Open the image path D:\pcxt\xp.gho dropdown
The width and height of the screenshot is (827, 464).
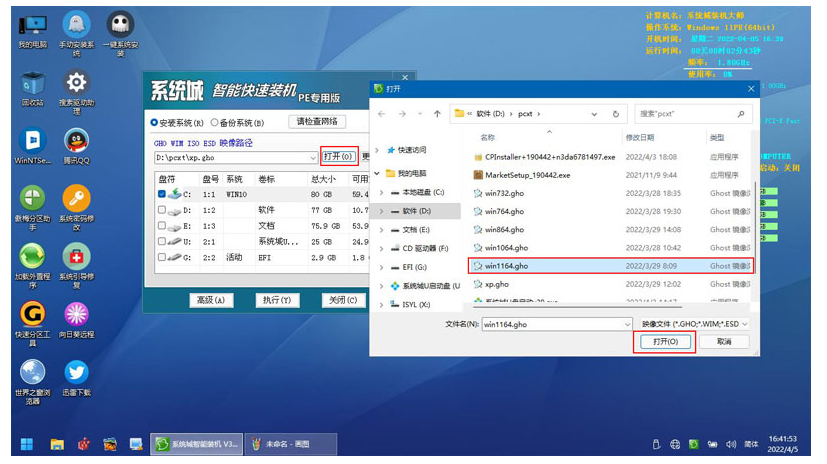coord(312,157)
